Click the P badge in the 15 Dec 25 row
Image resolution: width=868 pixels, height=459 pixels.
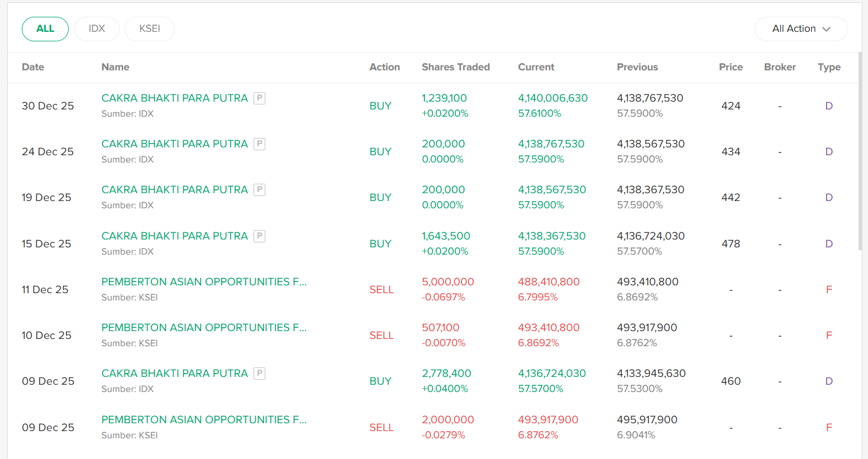(259, 236)
